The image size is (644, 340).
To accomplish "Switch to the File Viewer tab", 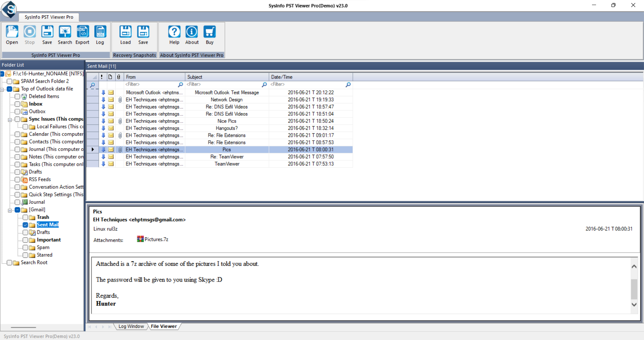I will [164, 326].
